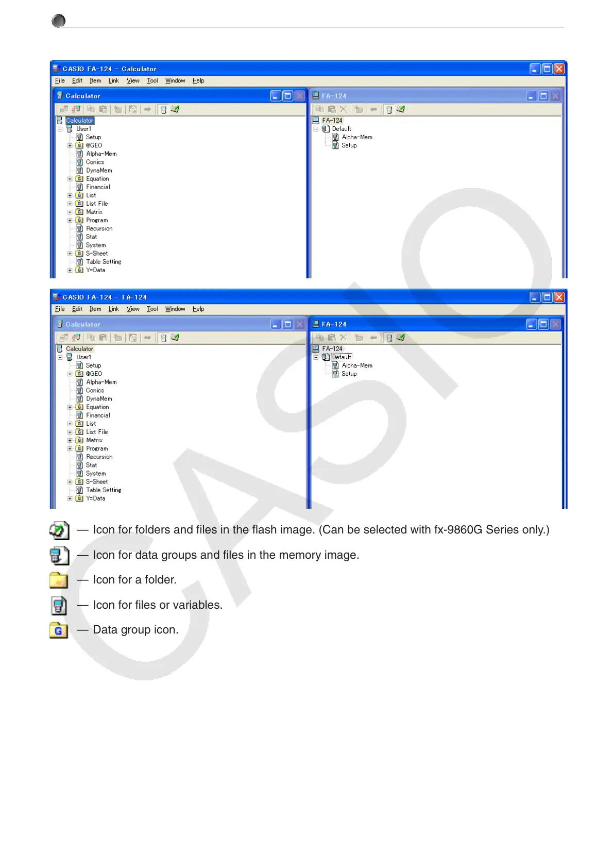The image size is (613, 868).
Task: Select Setup in the active FA-124 pane
Action: 349,374
